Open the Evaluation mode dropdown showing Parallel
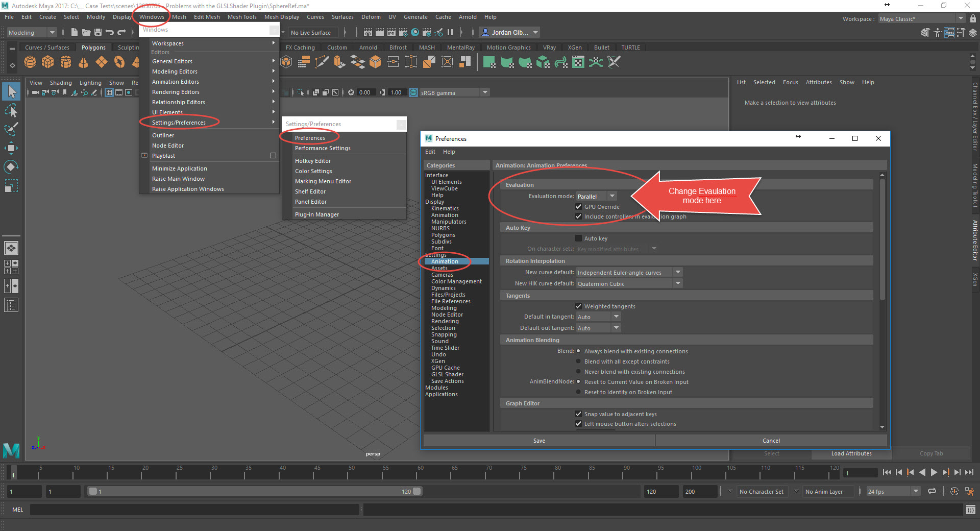 (x=612, y=196)
